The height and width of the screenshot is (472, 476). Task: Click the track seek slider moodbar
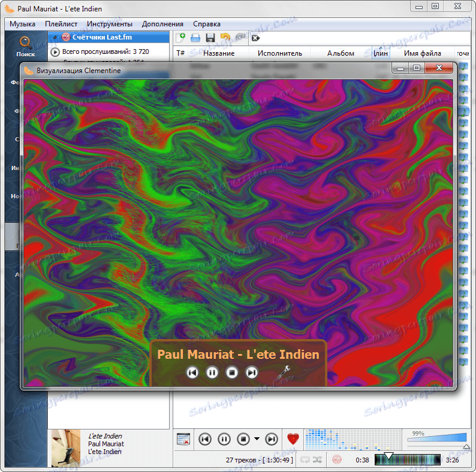point(408,460)
